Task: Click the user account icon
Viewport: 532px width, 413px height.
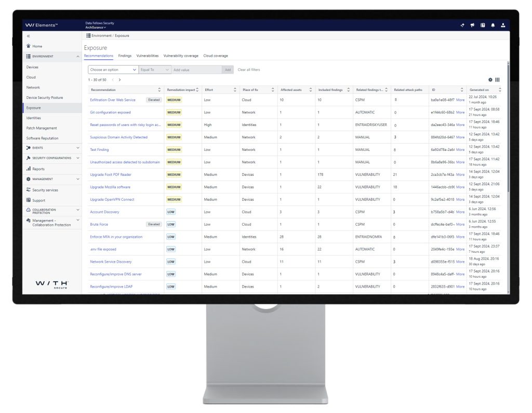Action: (503, 25)
